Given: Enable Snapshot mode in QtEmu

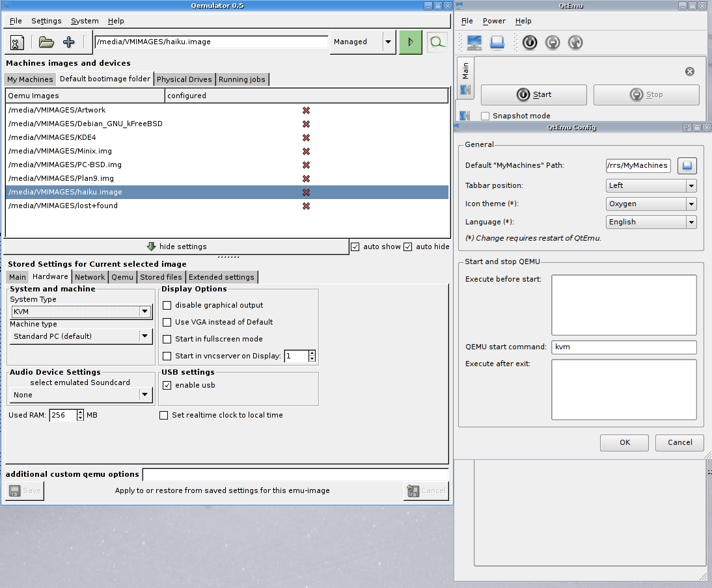Looking at the screenshot, I should (x=486, y=116).
